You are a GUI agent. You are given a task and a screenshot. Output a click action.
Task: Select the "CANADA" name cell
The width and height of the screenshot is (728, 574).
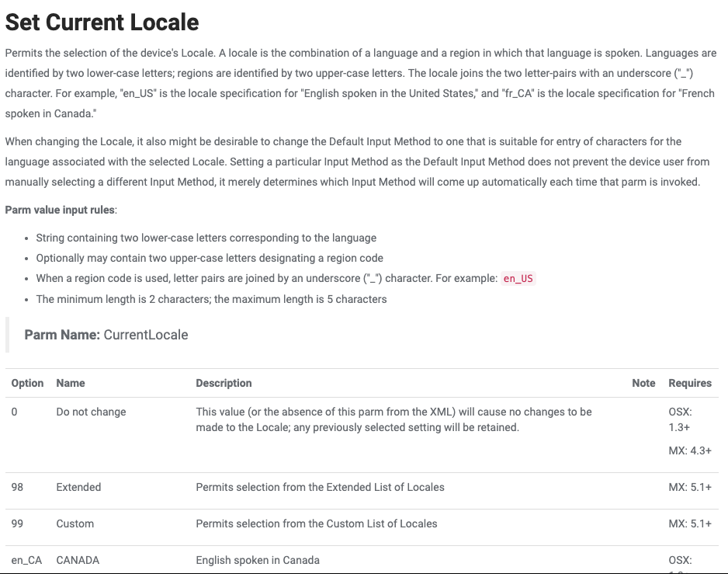pyautogui.click(x=78, y=560)
